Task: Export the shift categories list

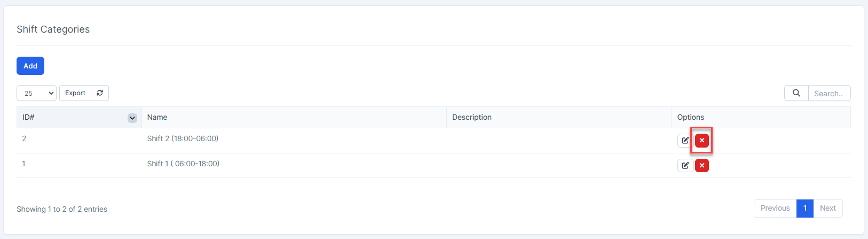Action: (x=75, y=93)
